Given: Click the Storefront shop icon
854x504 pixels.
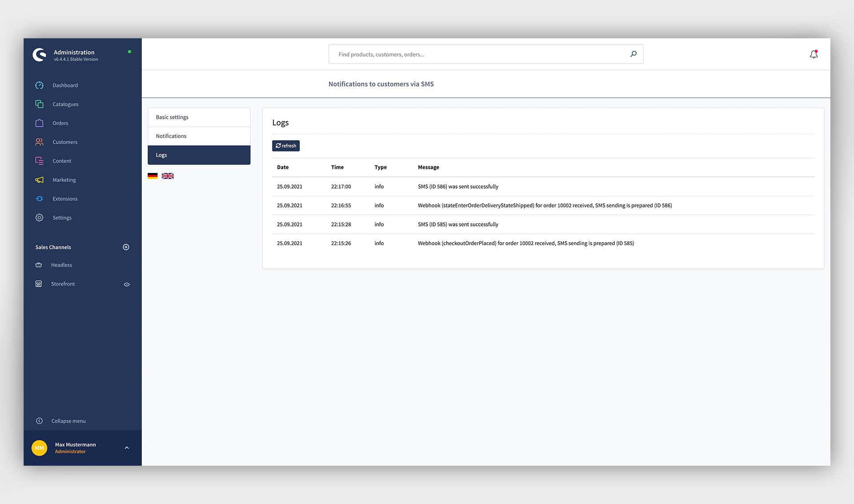Looking at the screenshot, I should coord(39,284).
